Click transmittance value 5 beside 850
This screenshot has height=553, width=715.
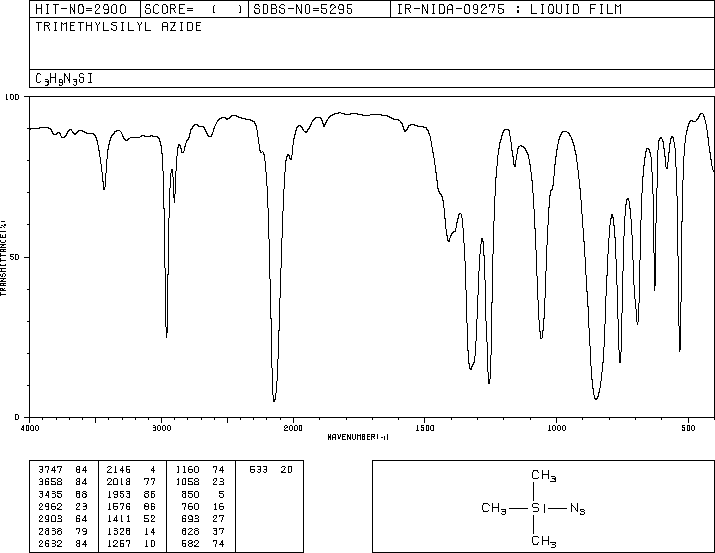[221, 494]
